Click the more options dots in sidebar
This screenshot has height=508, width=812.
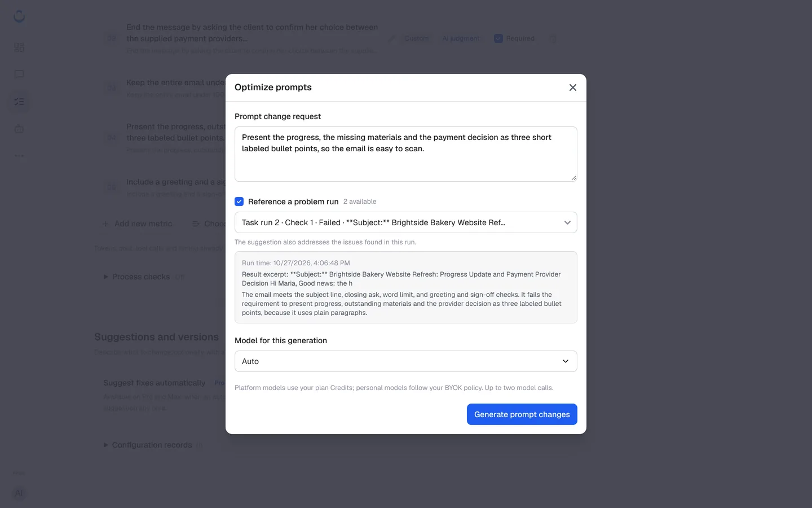[19, 155]
